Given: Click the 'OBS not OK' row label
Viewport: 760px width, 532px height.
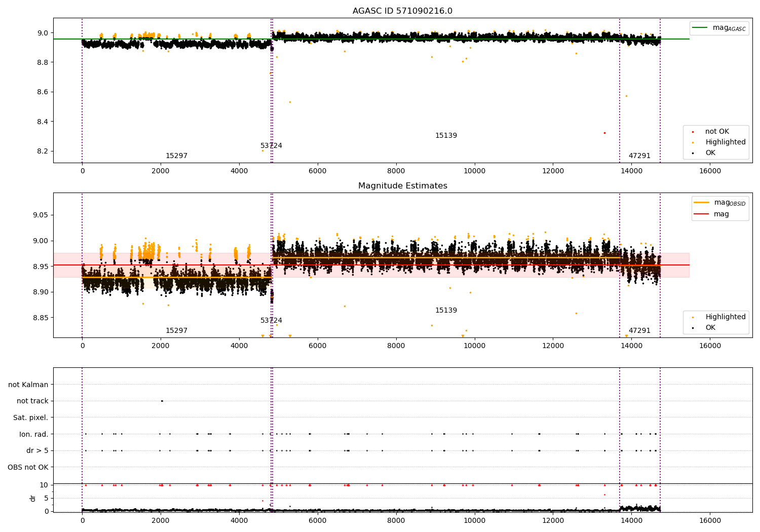Looking at the screenshot, I should [x=28, y=467].
